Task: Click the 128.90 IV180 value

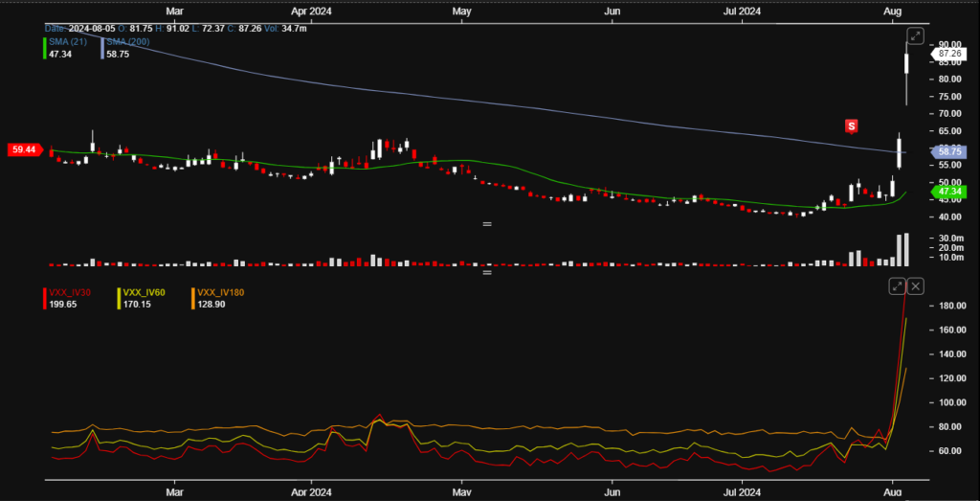Action: coord(212,304)
